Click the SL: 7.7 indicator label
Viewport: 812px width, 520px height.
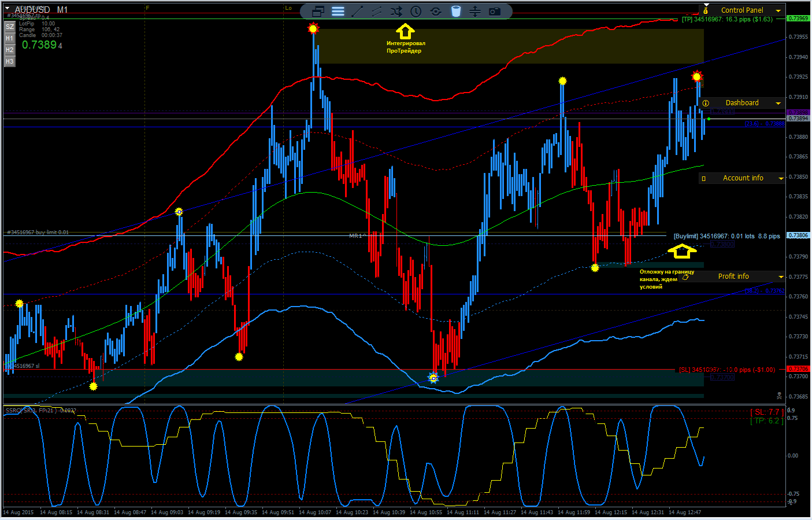(767, 412)
